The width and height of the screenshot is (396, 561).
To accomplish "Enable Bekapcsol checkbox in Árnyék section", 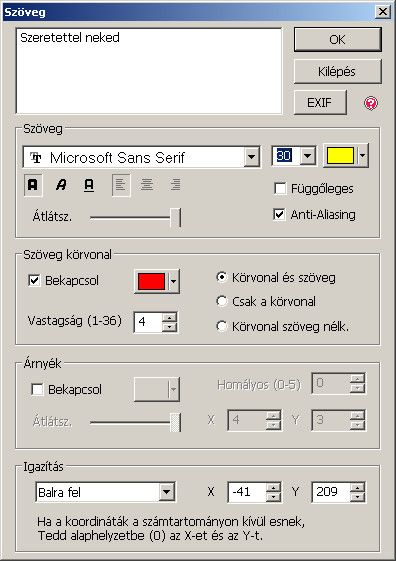I will click(38, 389).
